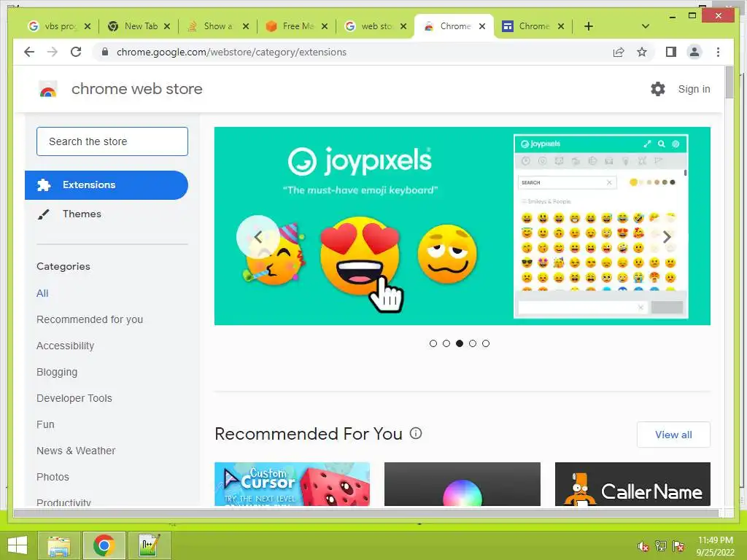Viewport: 747px width, 560px height.
Task: Open Chrome three-dot menu
Action: pos(718,52)
